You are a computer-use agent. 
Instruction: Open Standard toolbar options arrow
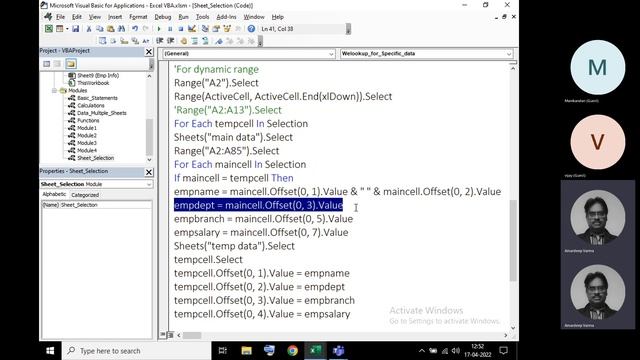click(348, 29)
